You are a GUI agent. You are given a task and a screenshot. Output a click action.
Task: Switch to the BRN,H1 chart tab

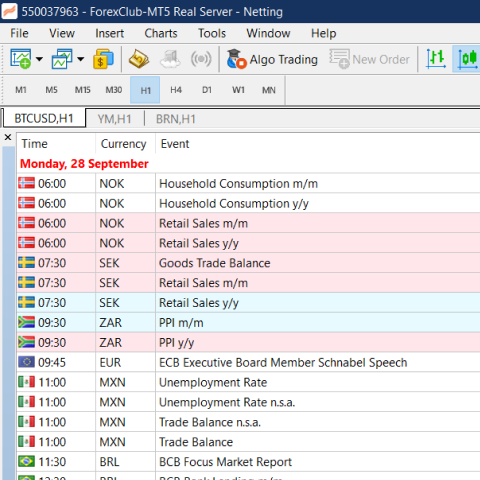coord(176,119)
